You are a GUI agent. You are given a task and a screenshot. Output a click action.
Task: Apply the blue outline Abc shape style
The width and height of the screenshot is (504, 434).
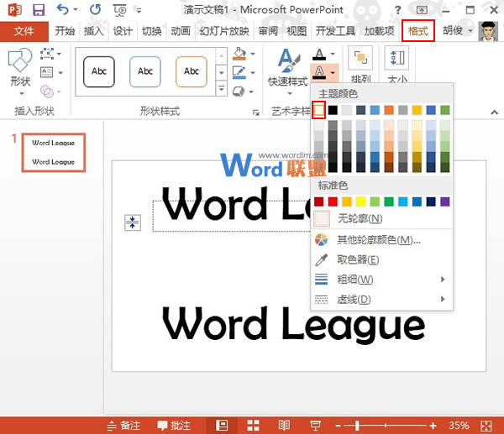point(145,71)
